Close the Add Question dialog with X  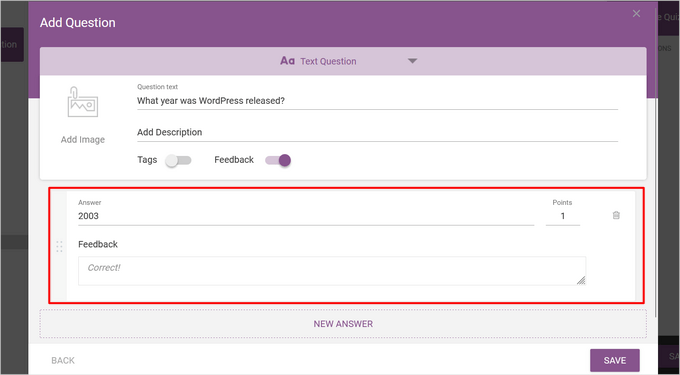pos(636,13)
